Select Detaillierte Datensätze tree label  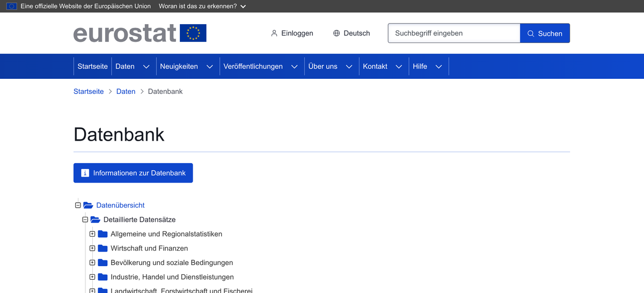140,219
